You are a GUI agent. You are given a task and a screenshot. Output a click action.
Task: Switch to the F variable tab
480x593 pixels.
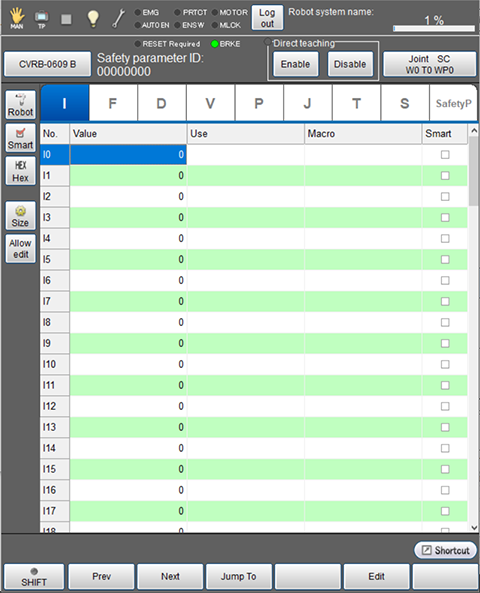tap(113, 103)
